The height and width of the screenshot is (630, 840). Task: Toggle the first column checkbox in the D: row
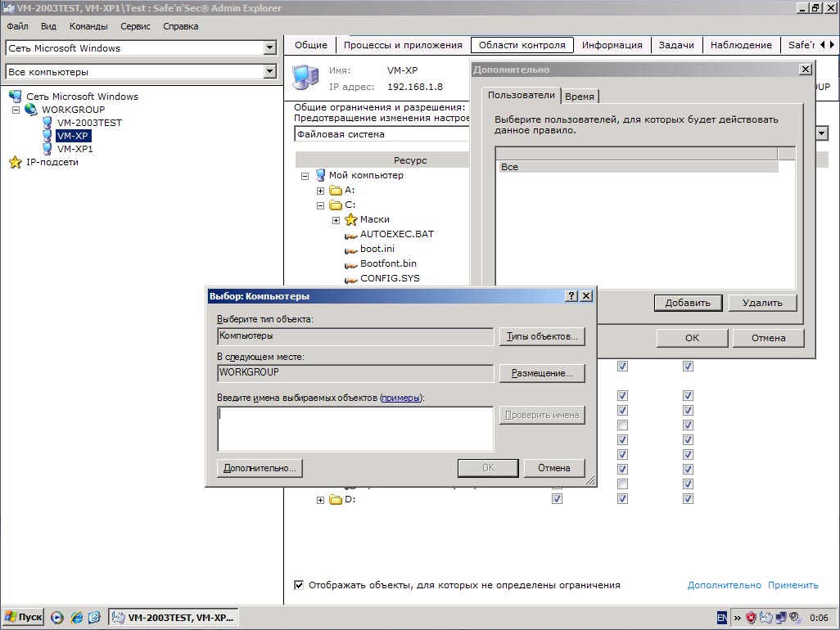pos(558,499)
